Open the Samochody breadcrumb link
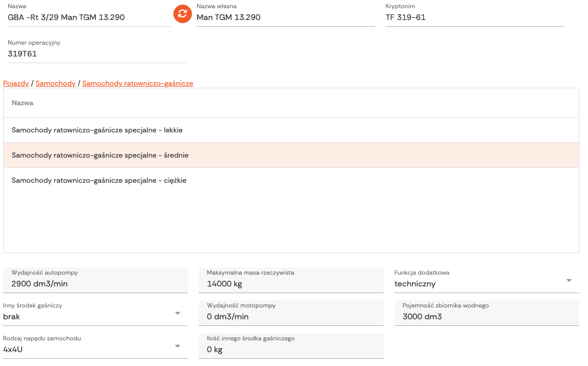 [55, 83]
